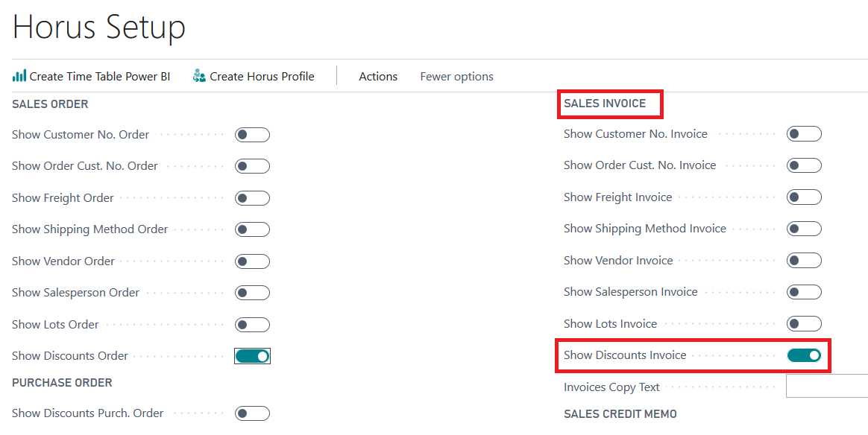Click Create Horus Profile label
Screen dimensions: 868x435
pyautogui.click(x=262, y=76)
